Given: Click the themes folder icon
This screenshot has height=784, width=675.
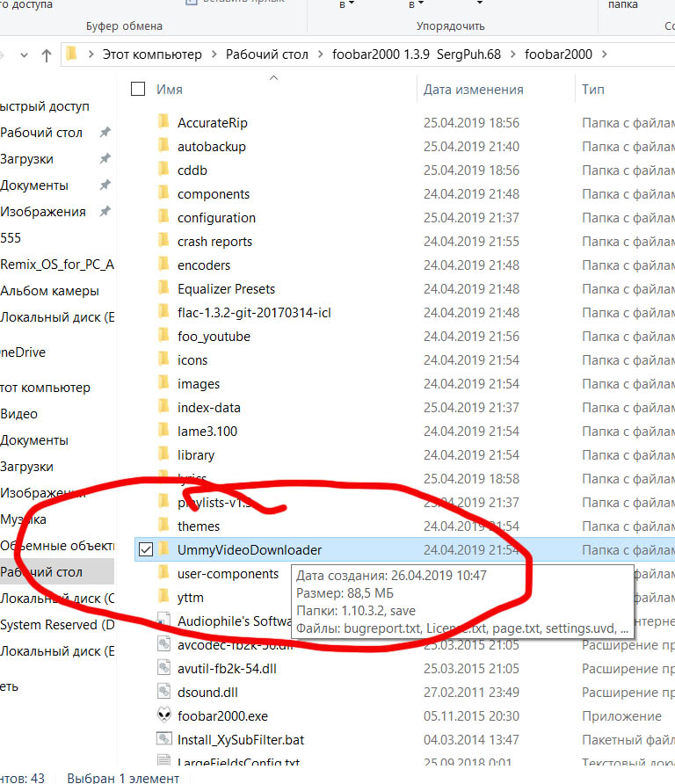Looking at the screenshot, I should point(163,525).
